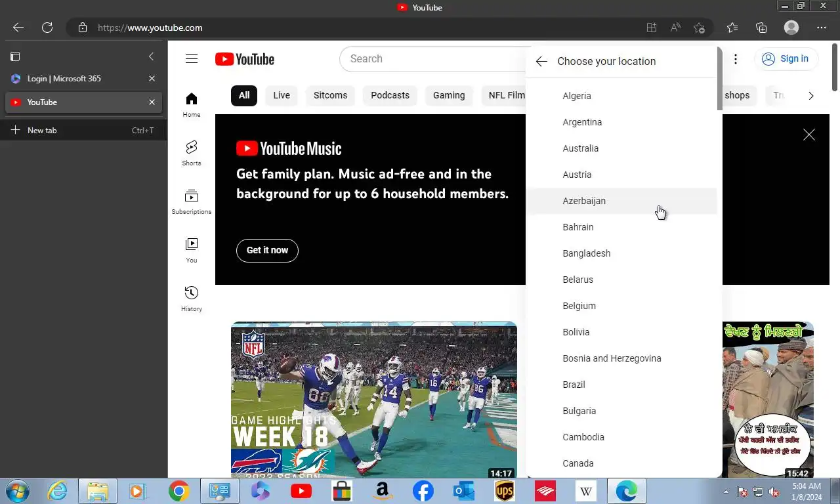
Task: Open the YouTube guide hamburger menu
Action: coord(192,59)
